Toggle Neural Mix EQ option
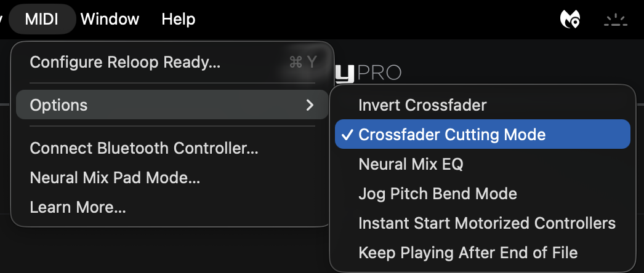Viewport: 644px width, 273px height. click(x=411, y=164)
